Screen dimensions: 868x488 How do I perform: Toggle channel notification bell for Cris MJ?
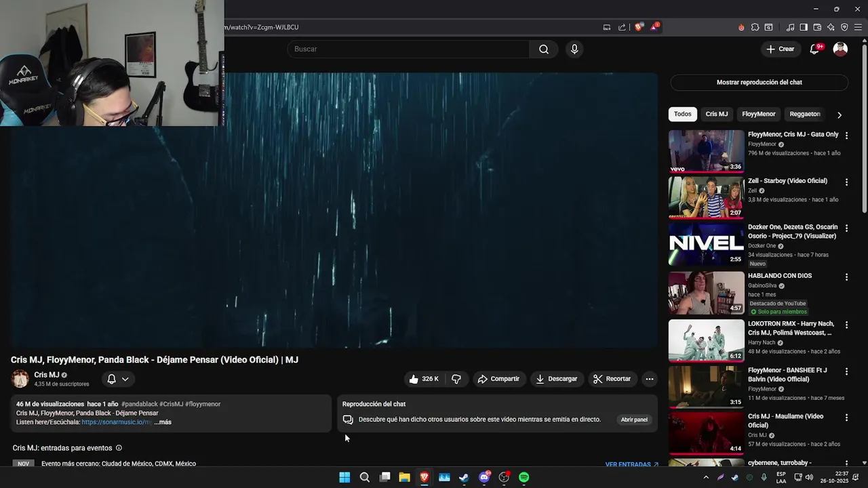pyautogui.click(x=118, y=379)
